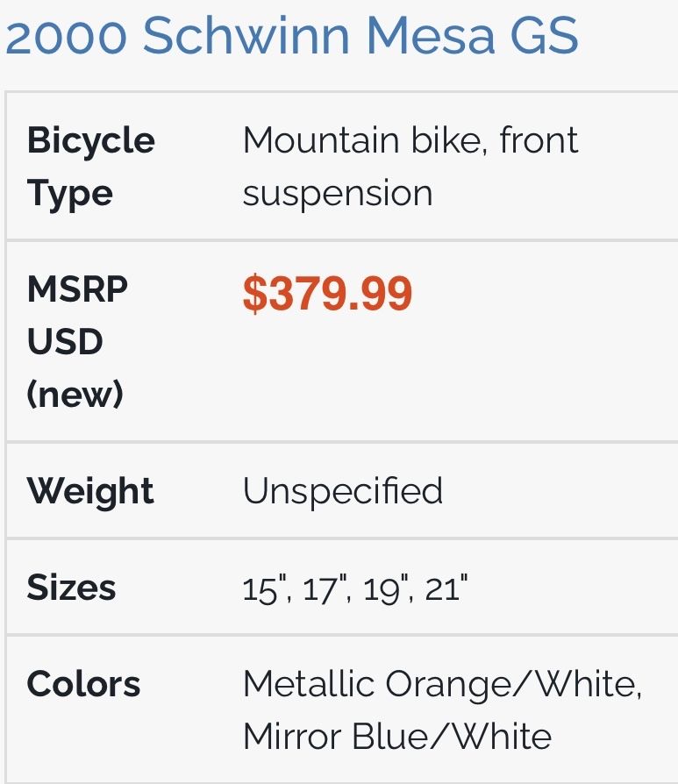
Task: Click the word "front" in bicycle type value
Action: pyautogui.click(x=539, y=140)
